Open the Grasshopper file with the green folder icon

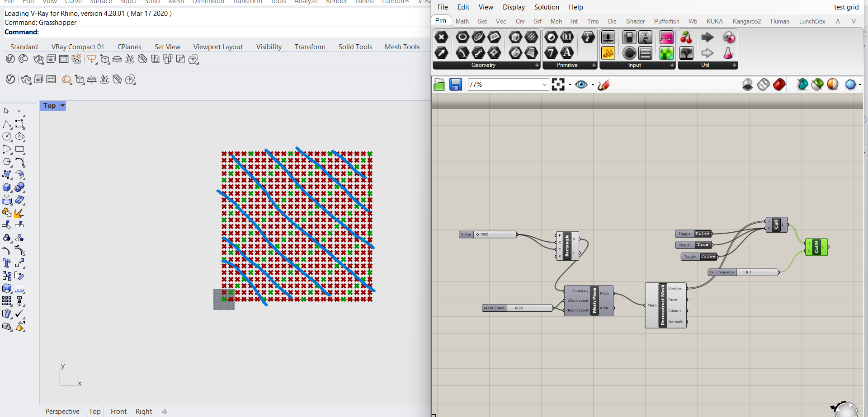click(x=439, y=84)
